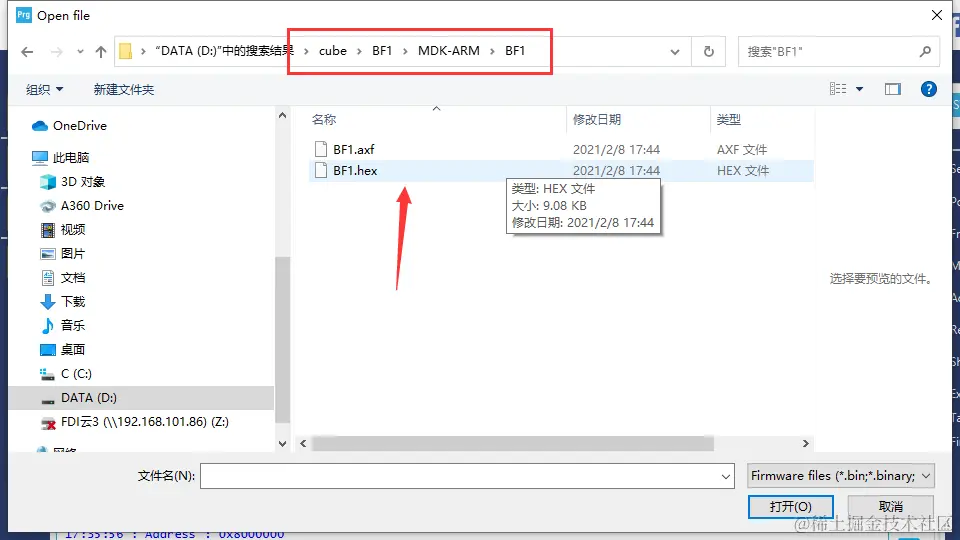The width and height of the screenshot is (960, 540).
Task: Open 3D 对象 folder in sidebar
Action: coord(83,182)
